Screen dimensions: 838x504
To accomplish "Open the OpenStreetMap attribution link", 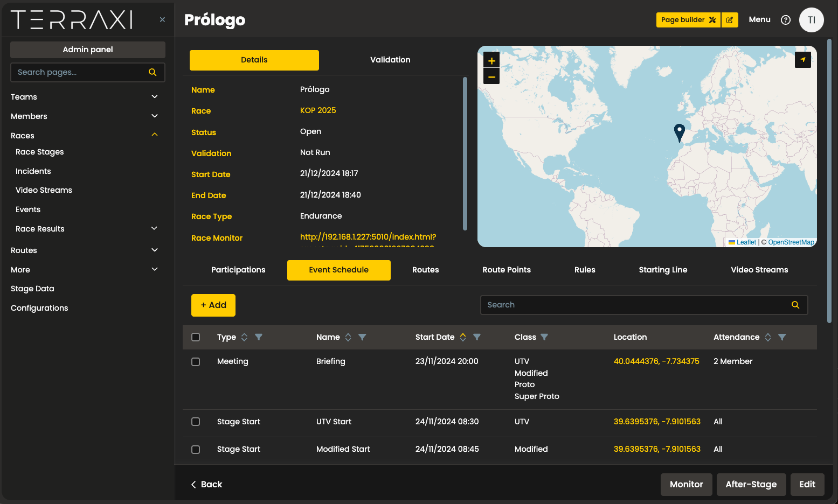I will [x=791, y=242].
